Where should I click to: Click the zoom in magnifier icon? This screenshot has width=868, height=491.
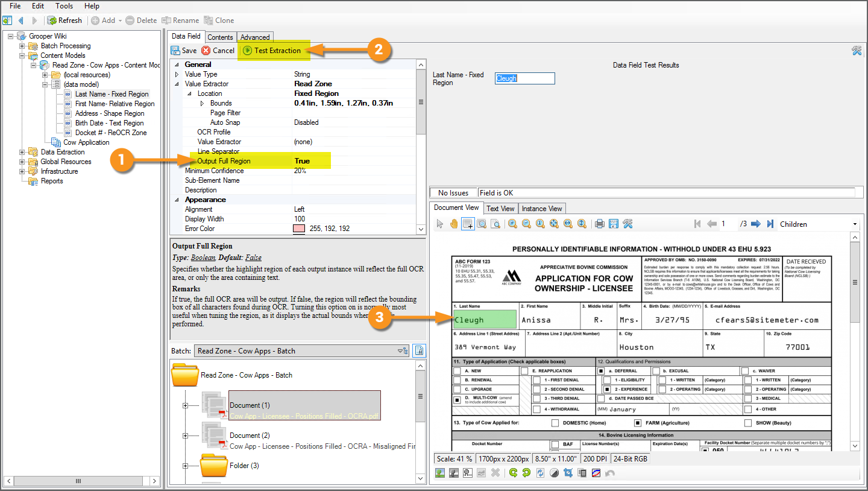(512, 224)
